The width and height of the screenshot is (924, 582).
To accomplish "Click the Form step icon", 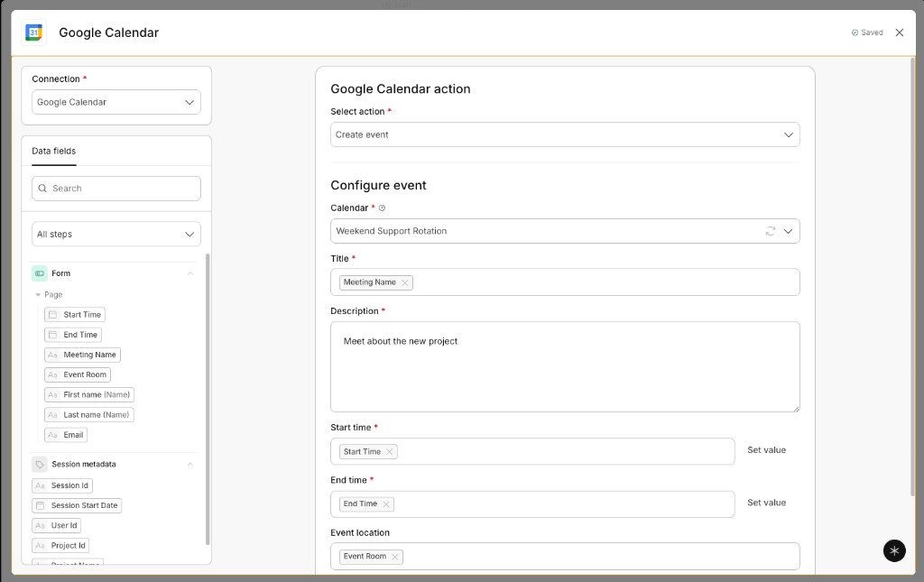I will pos(40,273).
